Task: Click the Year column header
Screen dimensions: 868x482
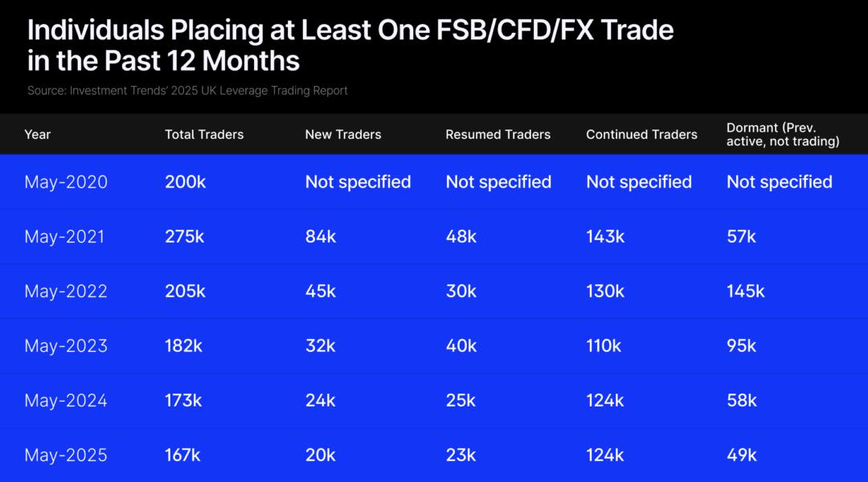Action: coord(38,134)
